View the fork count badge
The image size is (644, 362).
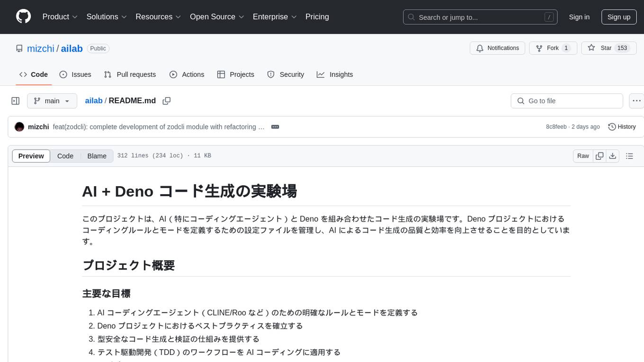pyautogui.click(x=566, y=48)
